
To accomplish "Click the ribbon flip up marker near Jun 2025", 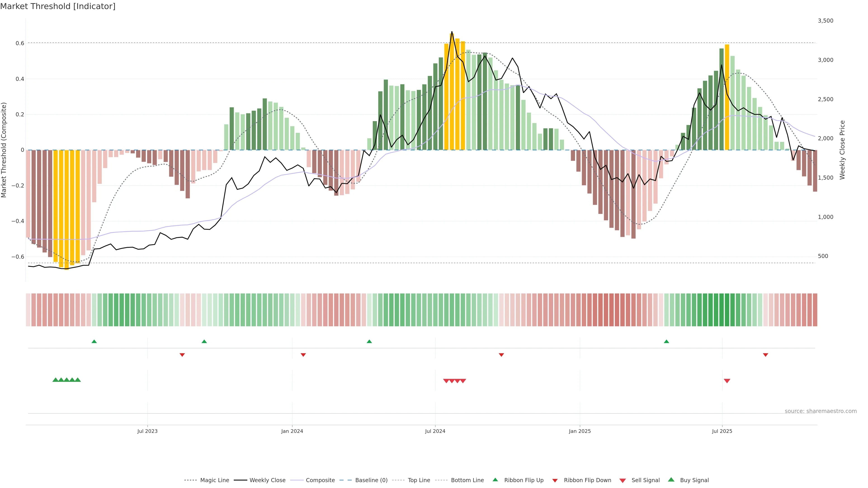I will [666, 342].
